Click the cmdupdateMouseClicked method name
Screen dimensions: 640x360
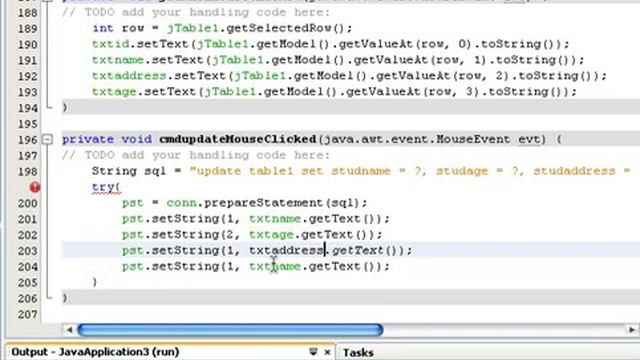(238, 139)
